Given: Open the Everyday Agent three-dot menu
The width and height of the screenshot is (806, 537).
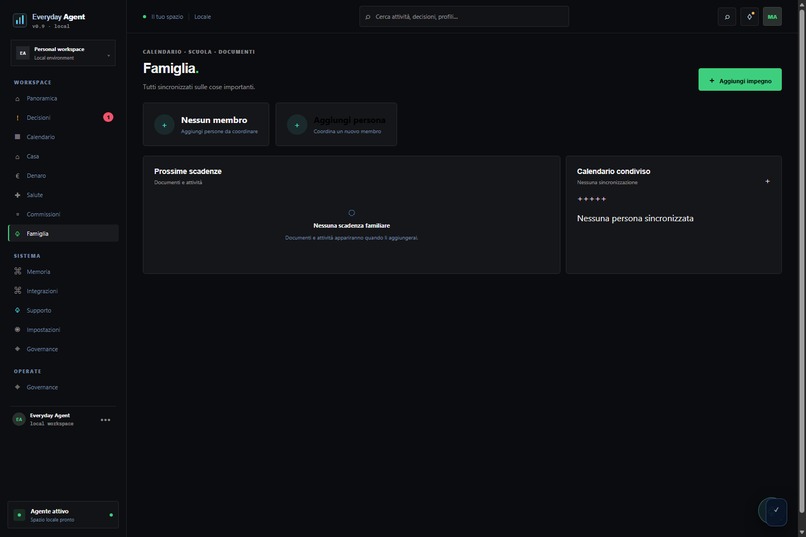Looking at the screenshot, I should pos(105,420).
